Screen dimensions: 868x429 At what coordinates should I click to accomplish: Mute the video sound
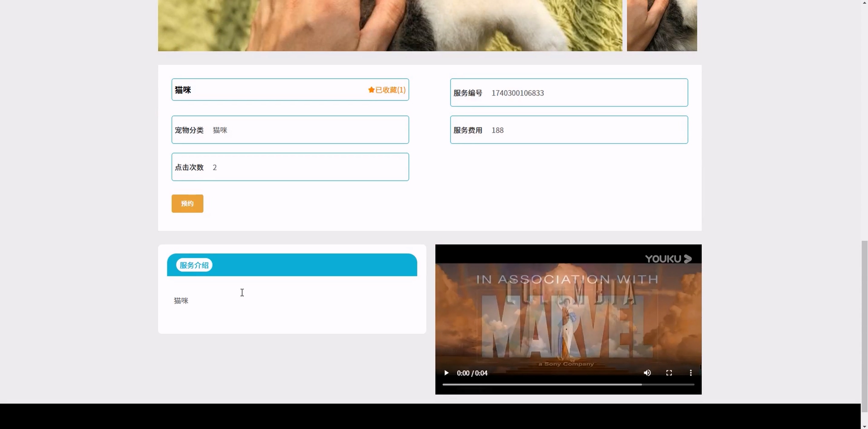(x=647, y=373)
